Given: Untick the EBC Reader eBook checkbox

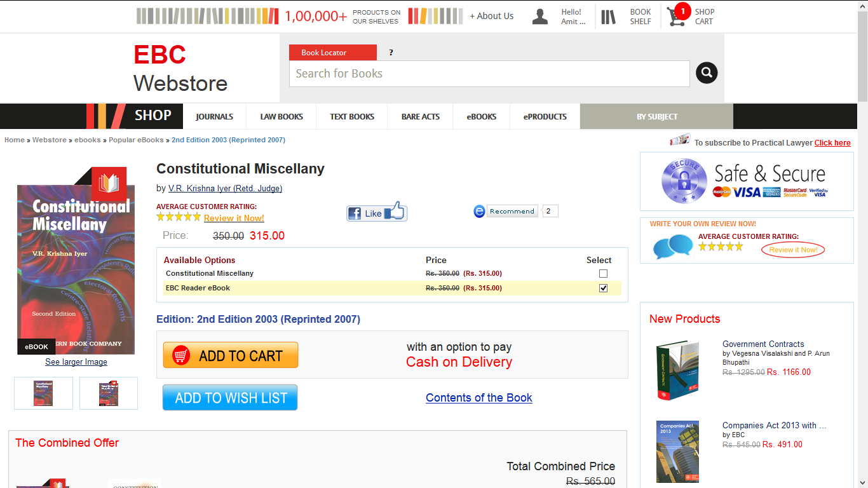Looking at the screenshot, I should (603, 288).
